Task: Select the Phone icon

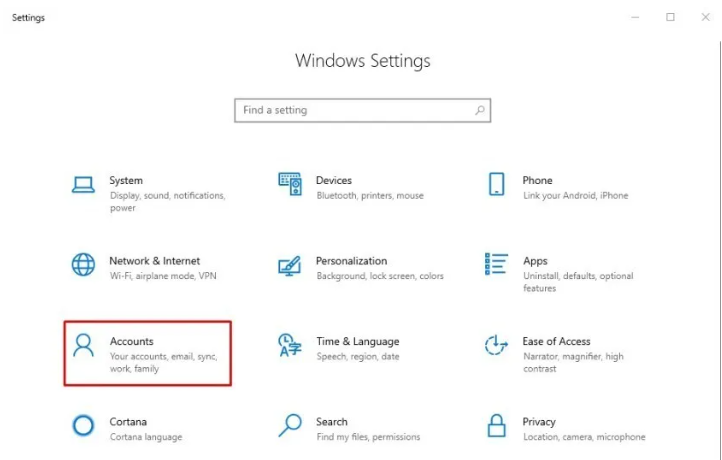Action: [496, 184]
